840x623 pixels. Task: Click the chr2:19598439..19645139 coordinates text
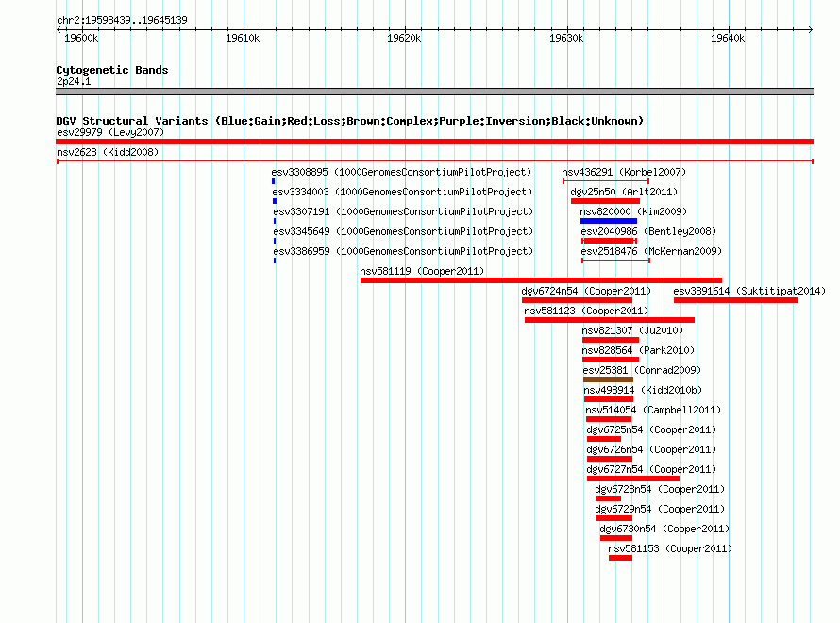click(x=122, y=20)
